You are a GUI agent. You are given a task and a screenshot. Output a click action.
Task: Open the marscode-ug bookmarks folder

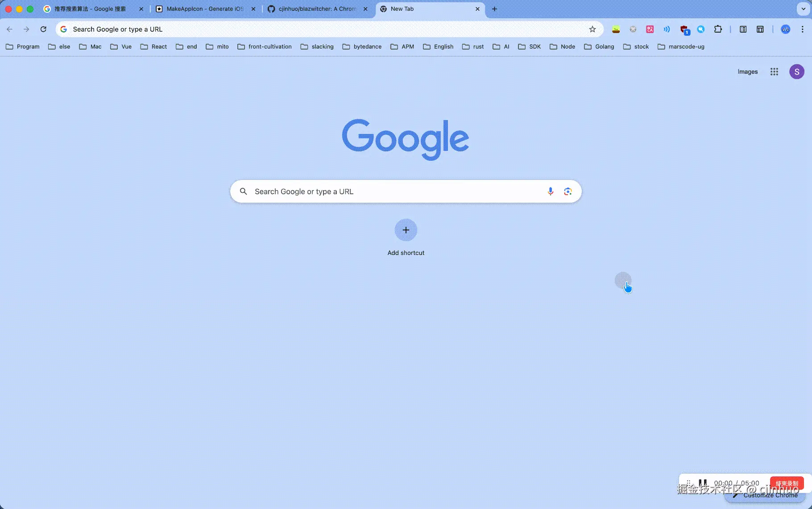681,47
